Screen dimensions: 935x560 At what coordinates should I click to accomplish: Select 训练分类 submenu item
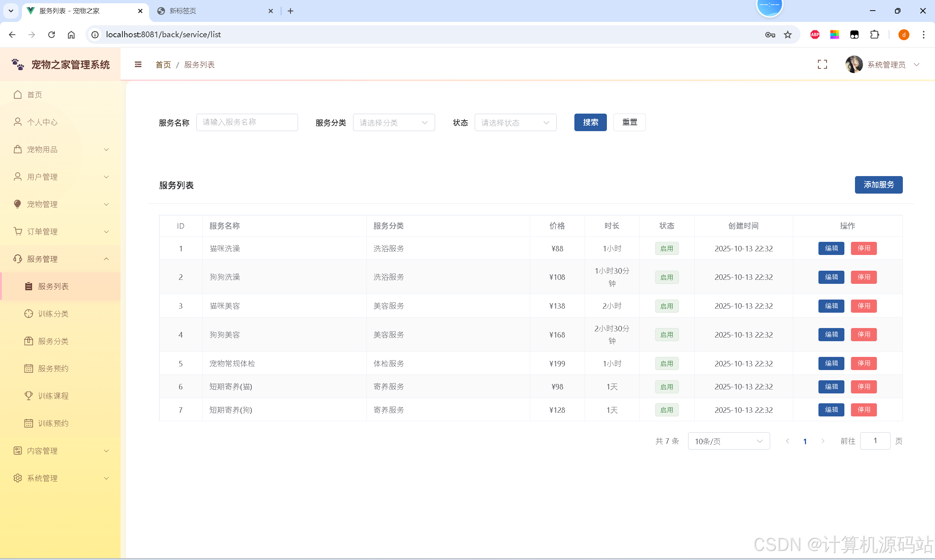[x=60, y=313]
